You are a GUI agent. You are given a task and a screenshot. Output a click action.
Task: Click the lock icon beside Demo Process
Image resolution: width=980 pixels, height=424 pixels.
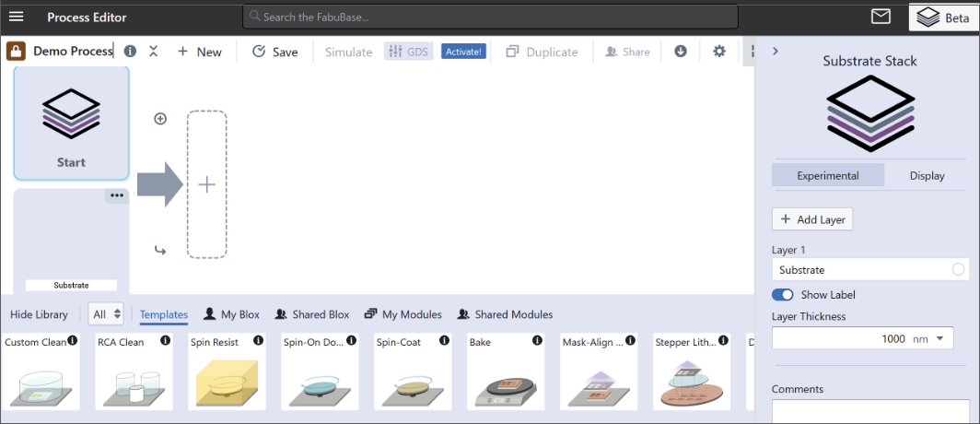(x=16, y=52)
